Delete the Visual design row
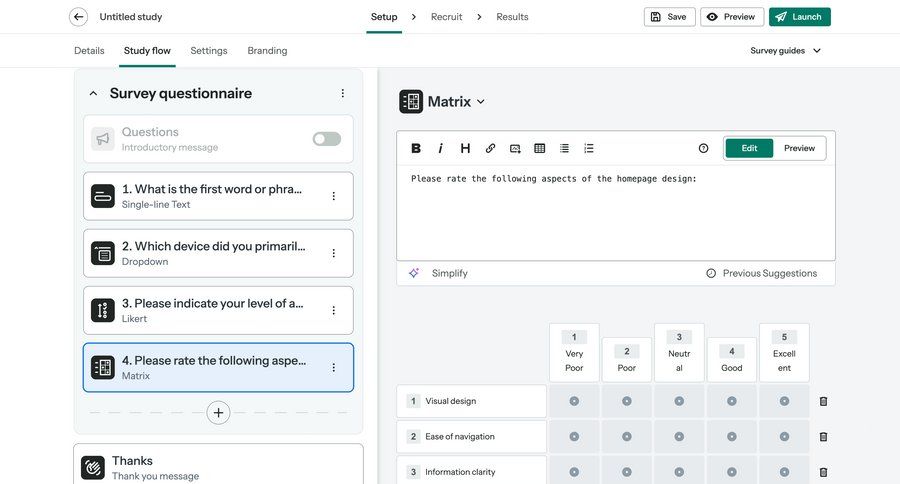Viewport: 900px width, 484px height. coord(823,401)
